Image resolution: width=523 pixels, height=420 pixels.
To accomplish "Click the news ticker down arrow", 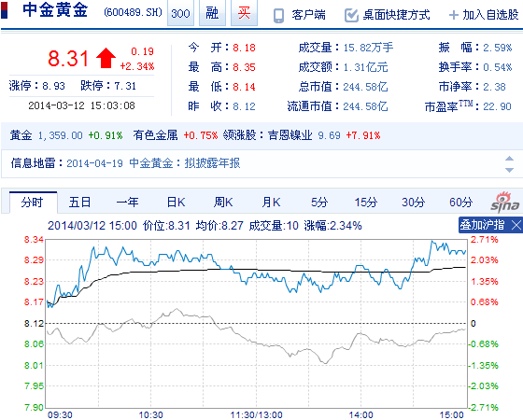I will click(x=509, y=170).
